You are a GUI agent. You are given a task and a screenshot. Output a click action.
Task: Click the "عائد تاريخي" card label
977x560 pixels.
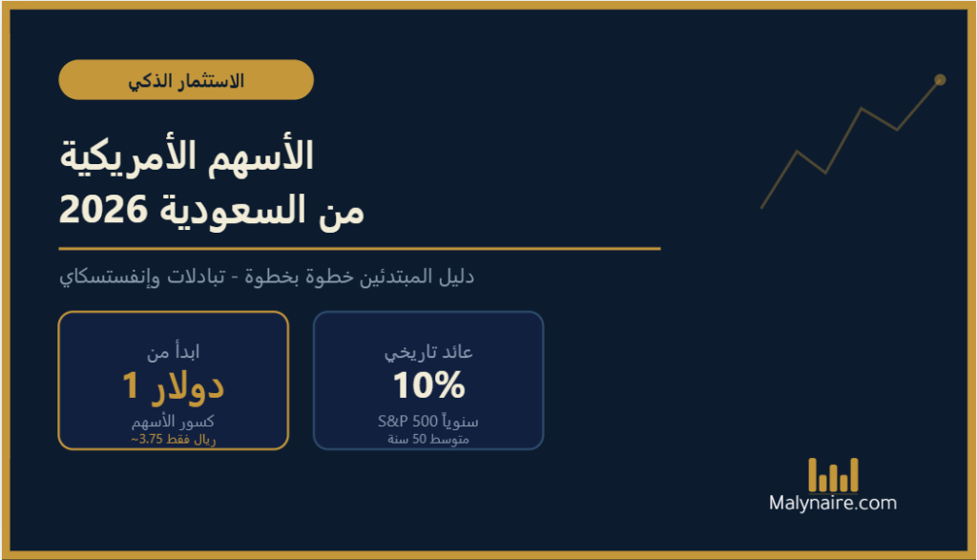[x=428, y=352]
